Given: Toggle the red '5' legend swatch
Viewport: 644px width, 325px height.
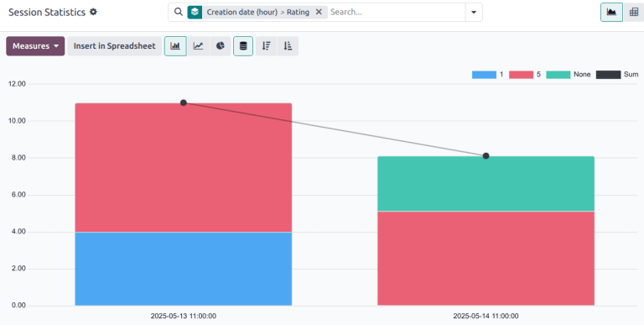Looking at the screenshot, I should 522,75.
